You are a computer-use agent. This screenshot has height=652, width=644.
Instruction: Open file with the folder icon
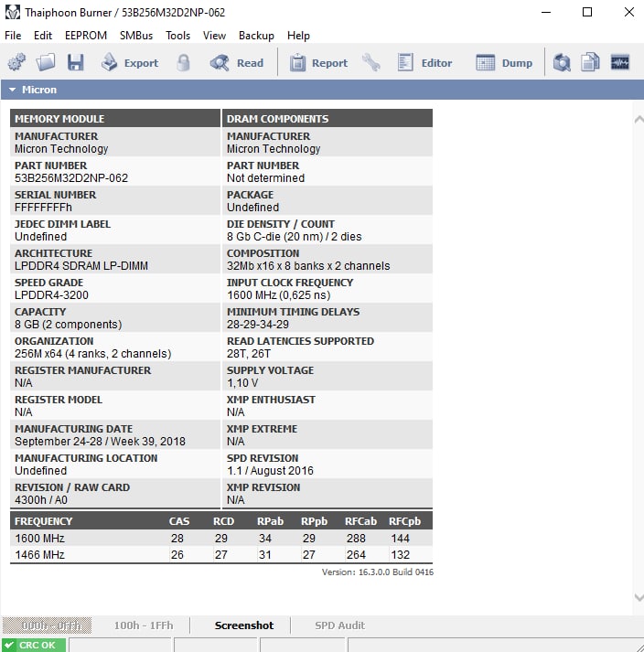[46, 63]
